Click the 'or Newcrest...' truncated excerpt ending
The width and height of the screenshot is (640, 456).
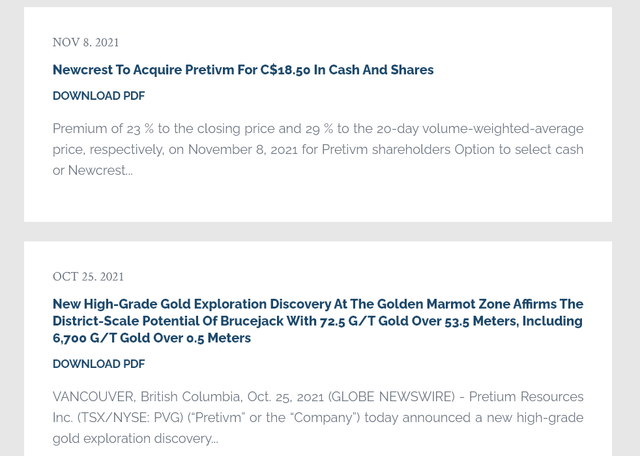[93, 170]
